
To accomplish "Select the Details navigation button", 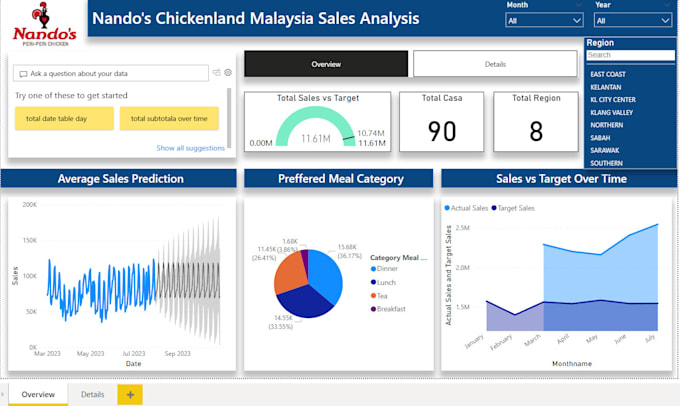I will [x=495, y=64].
